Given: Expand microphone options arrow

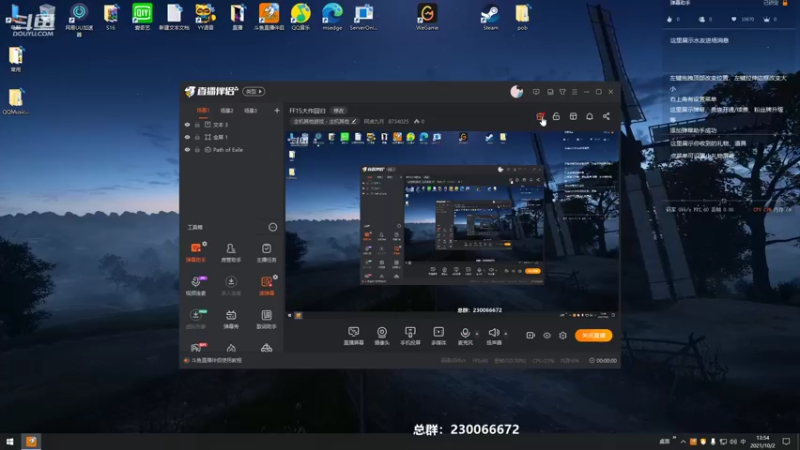Looking at the screenshot, I should tap(477, 334).
